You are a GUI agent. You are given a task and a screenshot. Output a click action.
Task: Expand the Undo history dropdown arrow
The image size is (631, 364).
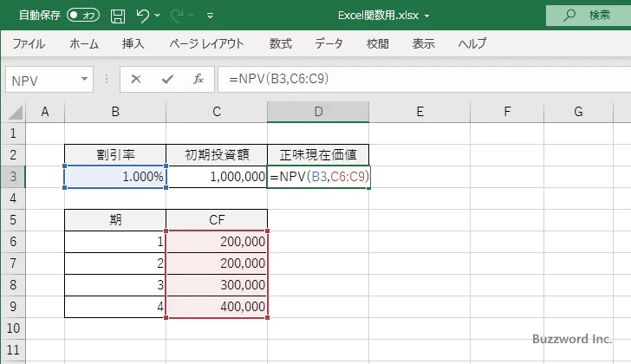158,16
